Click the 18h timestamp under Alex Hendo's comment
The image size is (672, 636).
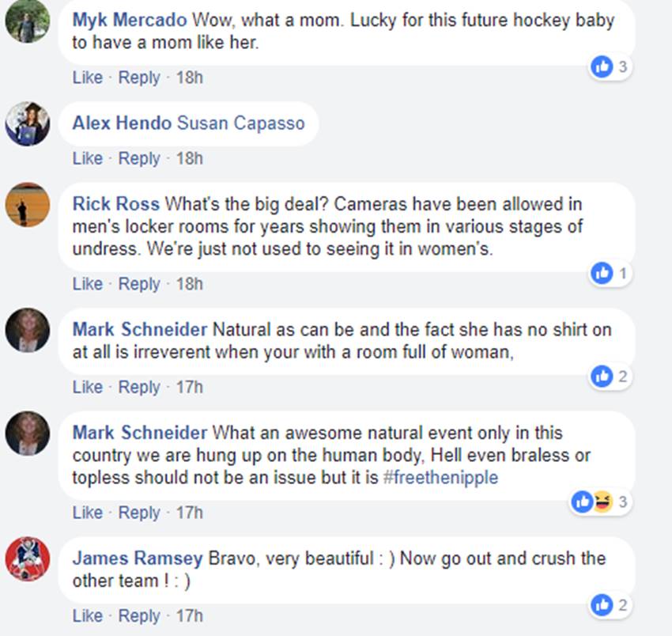[x=189, y=158]
